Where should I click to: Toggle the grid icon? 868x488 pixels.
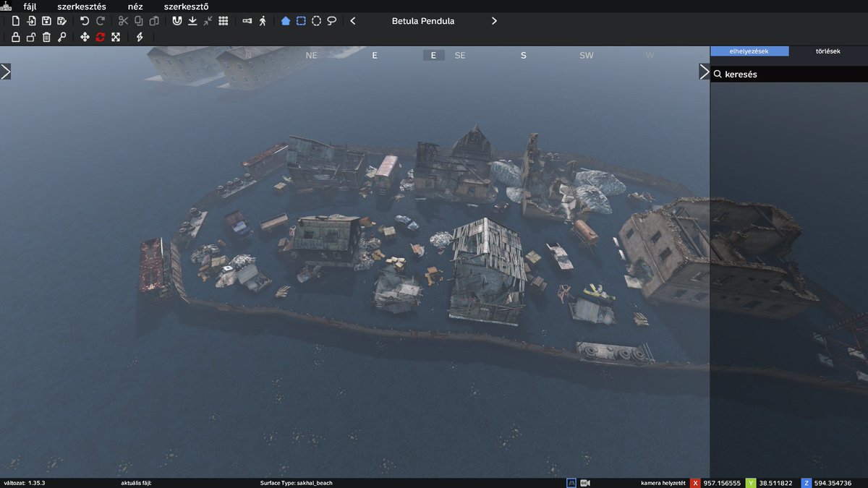click(x=224, y=21)
